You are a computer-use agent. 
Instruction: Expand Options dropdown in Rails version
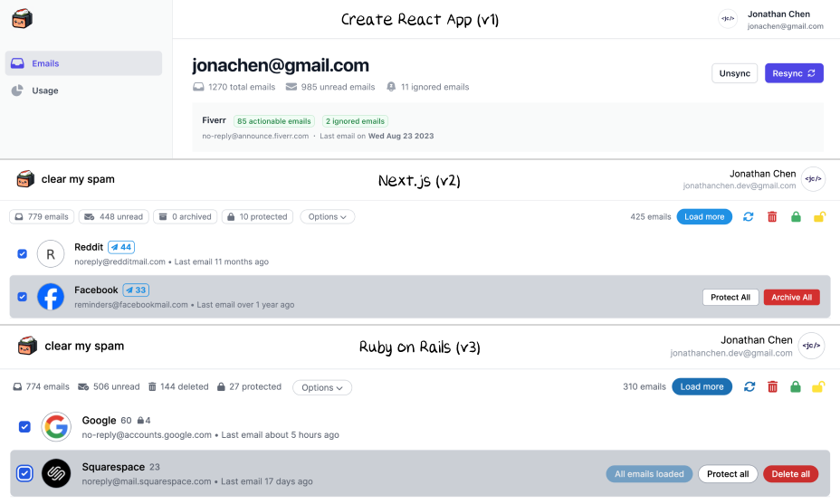tap(322, 387)
